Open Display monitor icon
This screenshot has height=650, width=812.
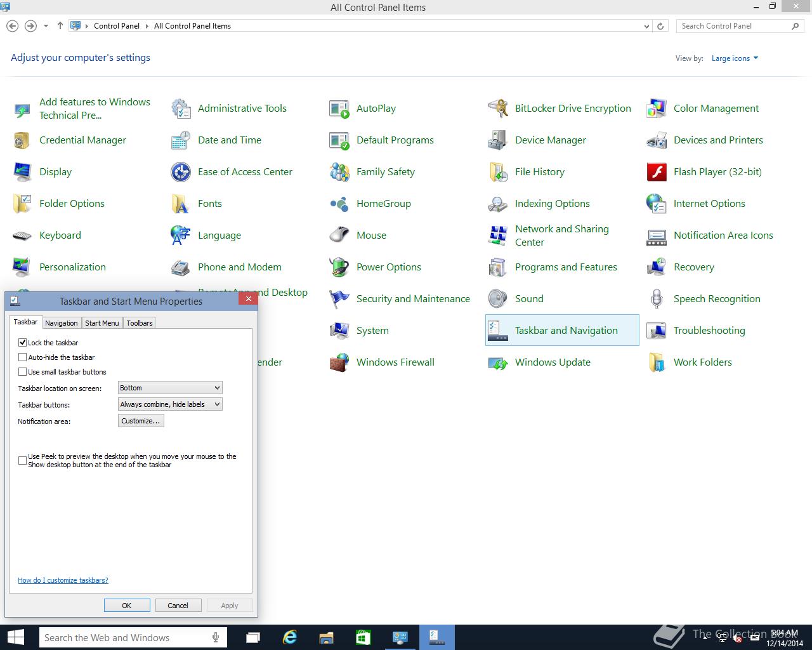click(22, 172)
